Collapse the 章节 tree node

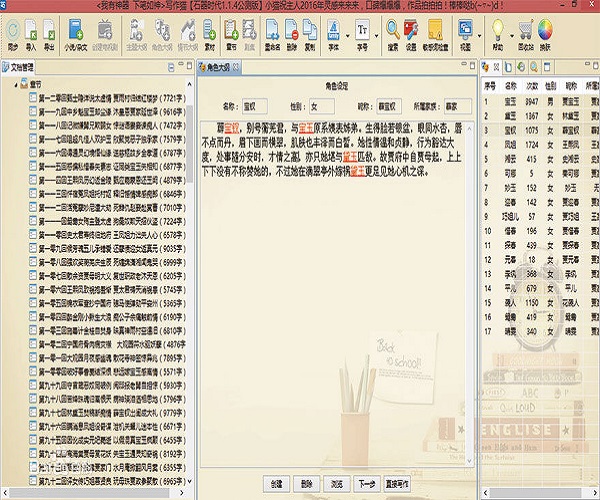(16, 85)
